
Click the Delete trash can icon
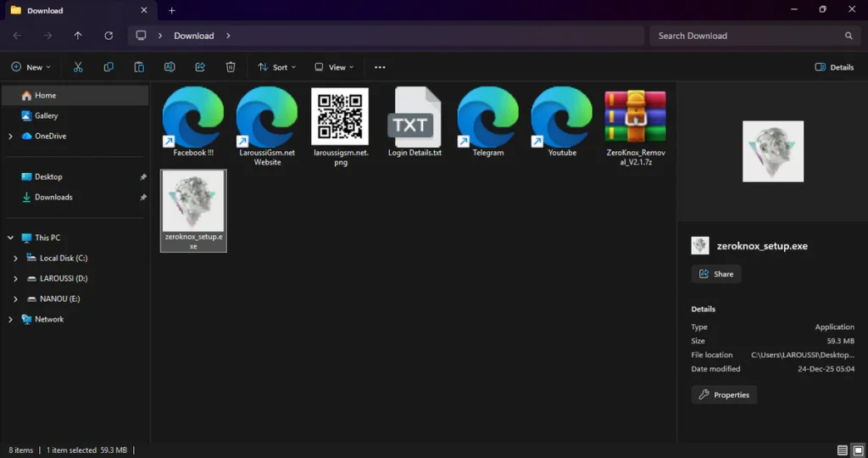[231, 67]
